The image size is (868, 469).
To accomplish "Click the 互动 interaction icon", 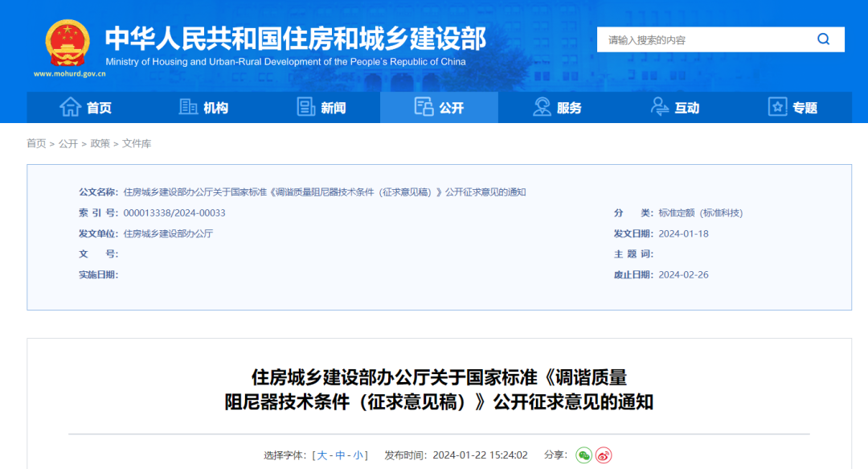I will [660, 107].
